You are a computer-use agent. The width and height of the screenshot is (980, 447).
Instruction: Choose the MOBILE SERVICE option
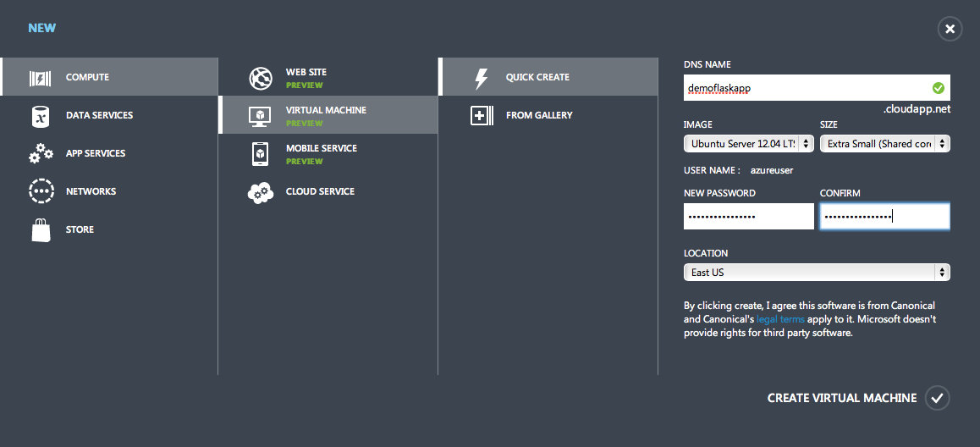[x=322, y=148]
